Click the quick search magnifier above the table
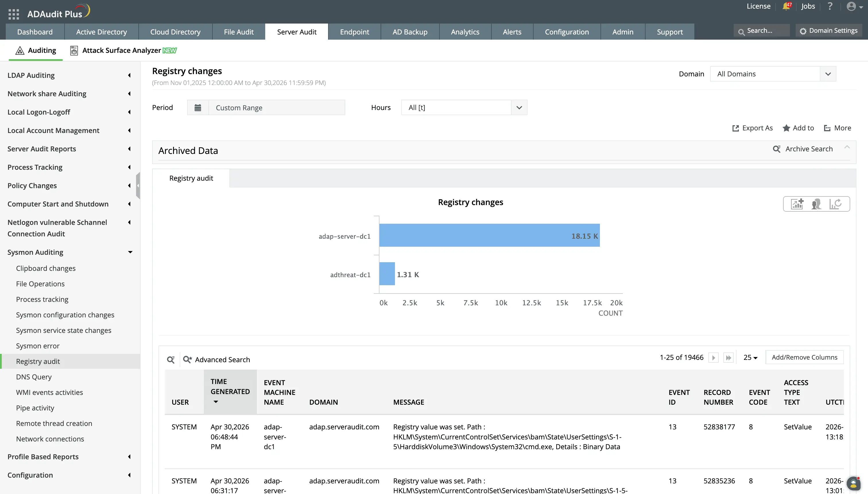The image size is (868, 494). 171,360
